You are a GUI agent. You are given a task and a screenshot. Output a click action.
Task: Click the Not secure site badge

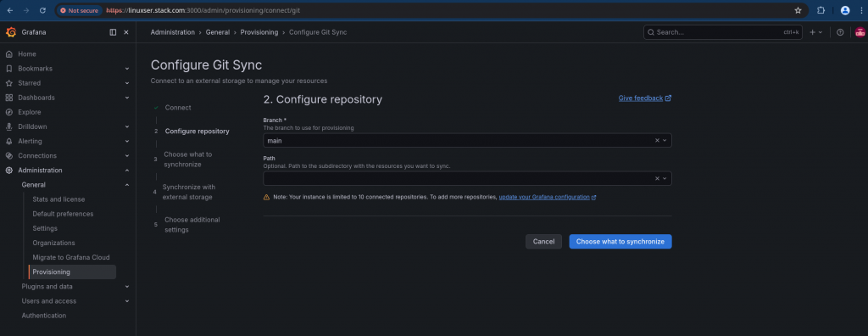79,10
